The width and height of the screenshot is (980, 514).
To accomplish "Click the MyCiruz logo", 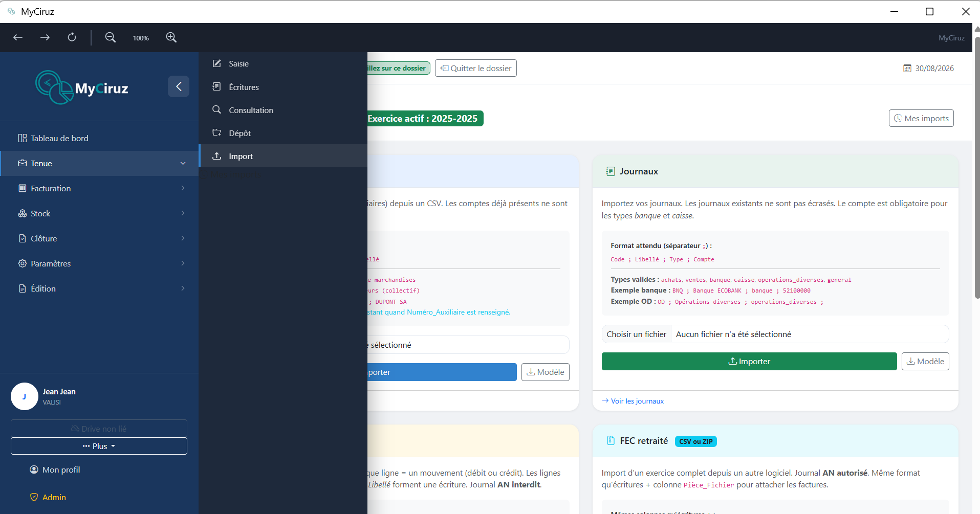I will click(82, 87).
